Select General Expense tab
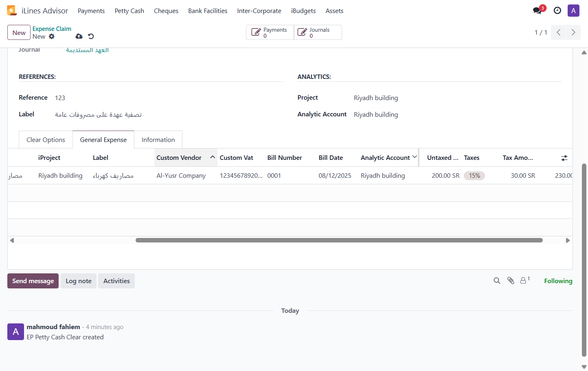 point(103,140)
